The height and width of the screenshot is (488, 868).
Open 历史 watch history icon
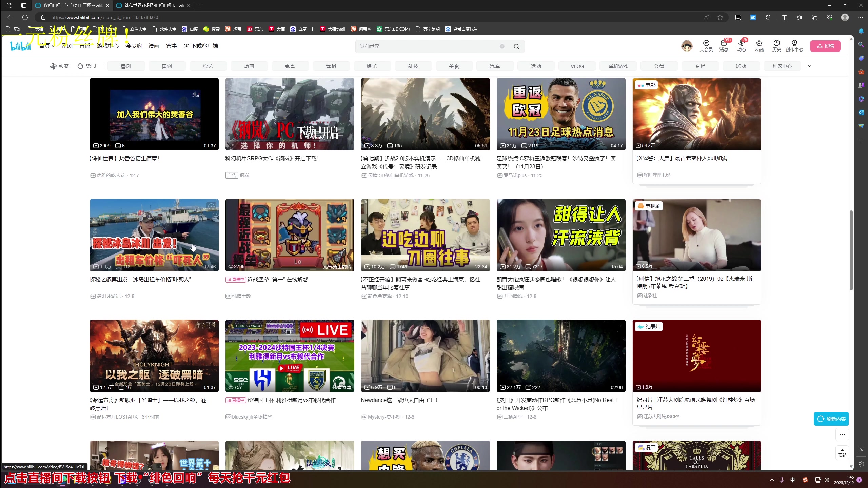776,46
